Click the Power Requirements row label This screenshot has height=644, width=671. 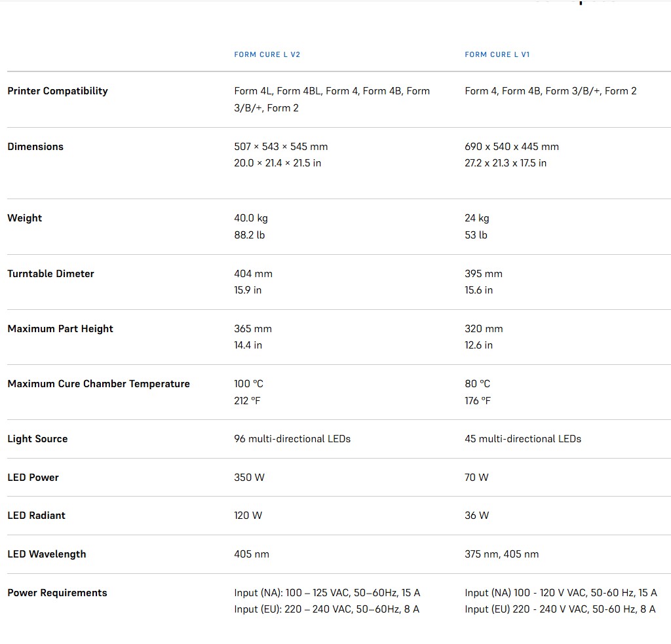(x=57, y=593)
